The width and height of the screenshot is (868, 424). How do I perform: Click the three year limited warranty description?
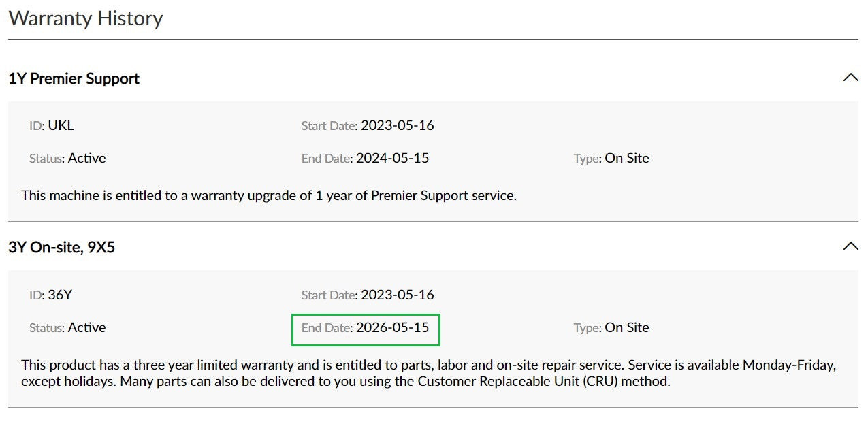tap(429, 373)
